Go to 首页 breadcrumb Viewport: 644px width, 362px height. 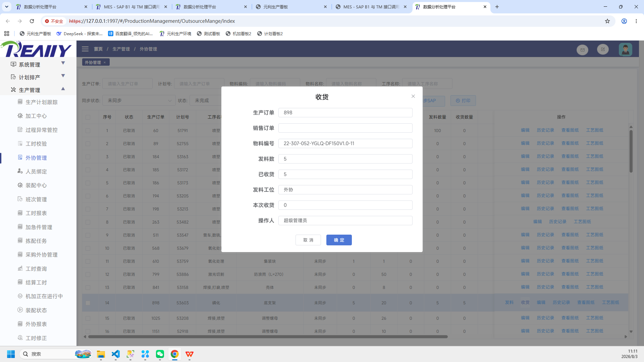[x=98, y=49]
